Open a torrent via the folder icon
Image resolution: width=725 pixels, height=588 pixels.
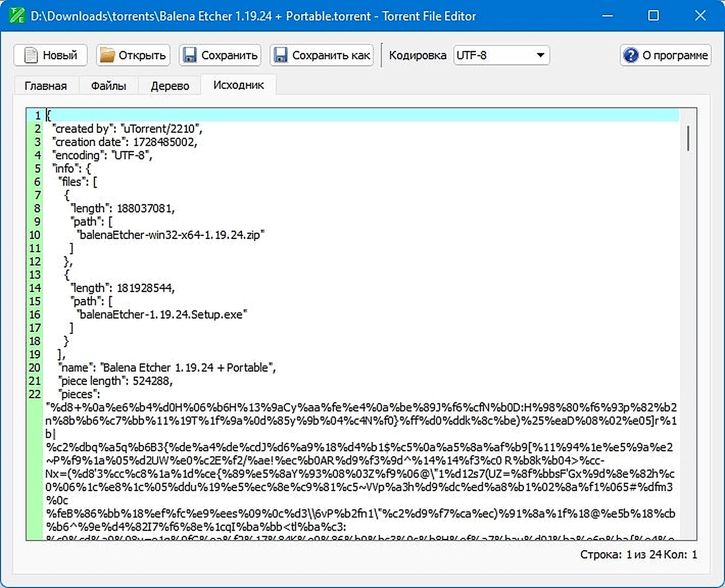(x=108, y=55)
